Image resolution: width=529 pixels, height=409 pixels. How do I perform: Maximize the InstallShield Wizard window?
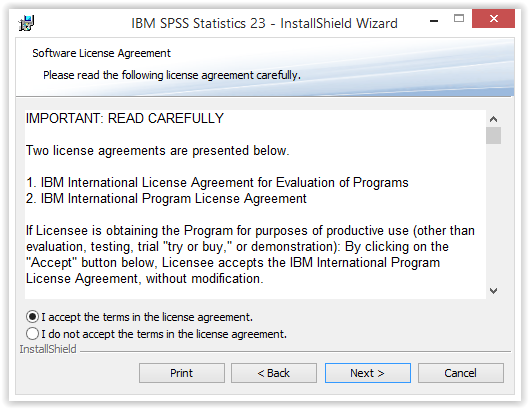[x=459, y=19]
